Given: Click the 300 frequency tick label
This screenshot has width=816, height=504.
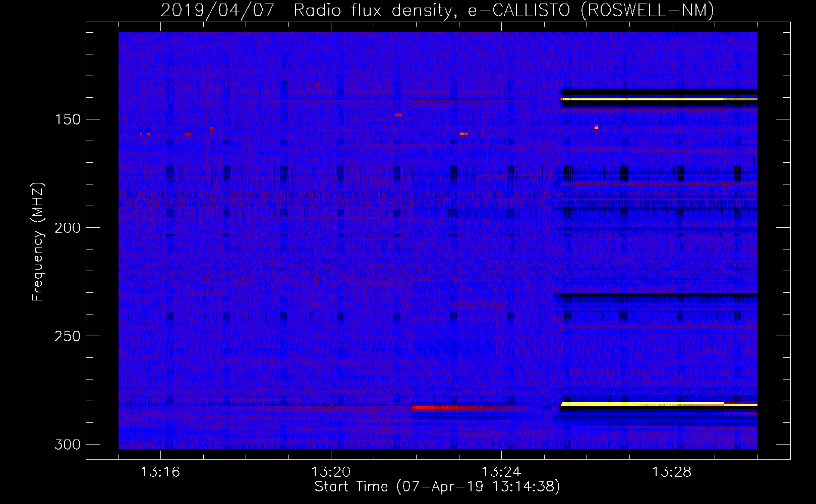Looking at the screenshot, I should [68, 445].
